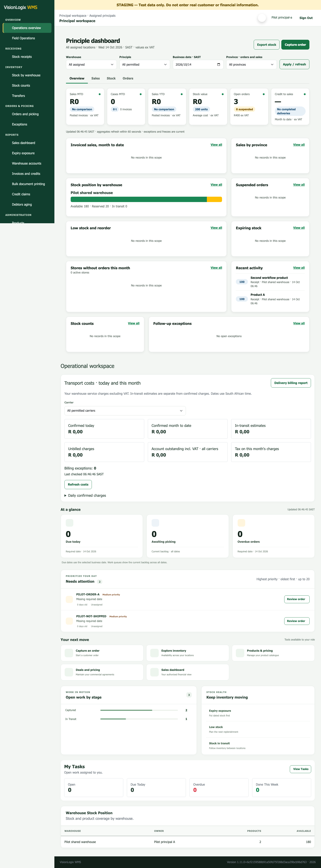The width and height of the screenshot is (321, 868).
Task: Open the Delivery billing report
Action: tap(291, 383)
